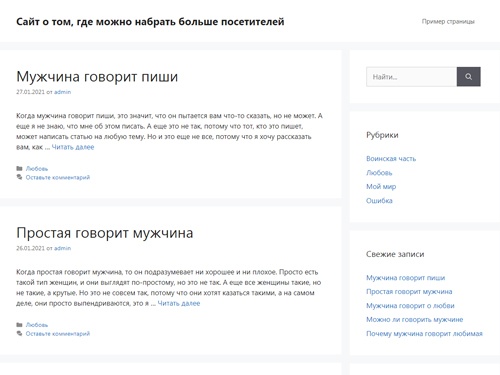
Task: Open the Пример страницы menu item
Action: pyautogui.click(x=448, y=21)
